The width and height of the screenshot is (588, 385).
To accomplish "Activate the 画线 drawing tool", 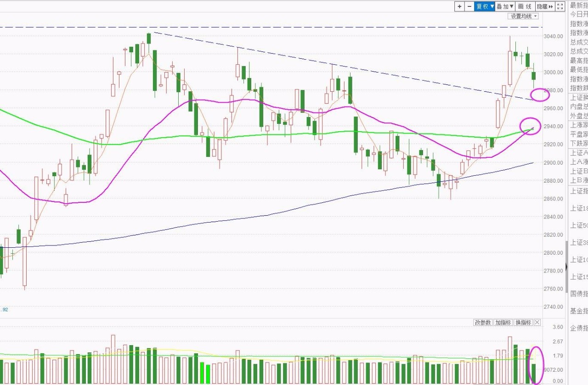I will coord(525,6).
